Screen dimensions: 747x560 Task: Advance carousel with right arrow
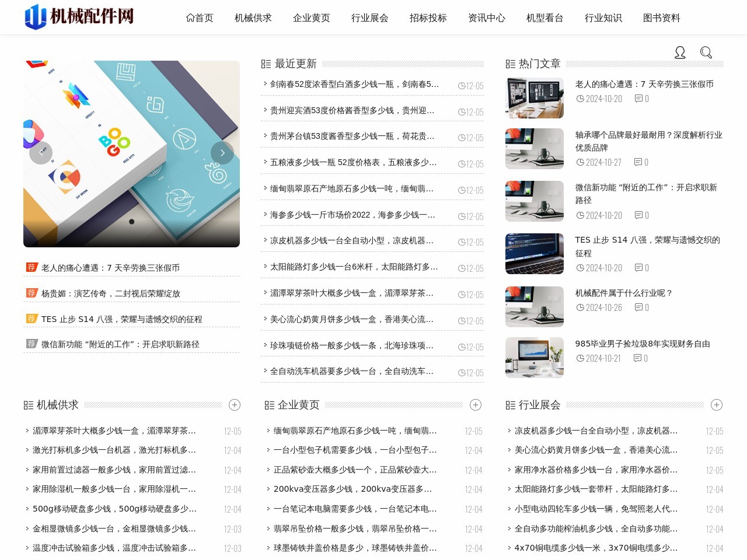(x=222, y=152)
